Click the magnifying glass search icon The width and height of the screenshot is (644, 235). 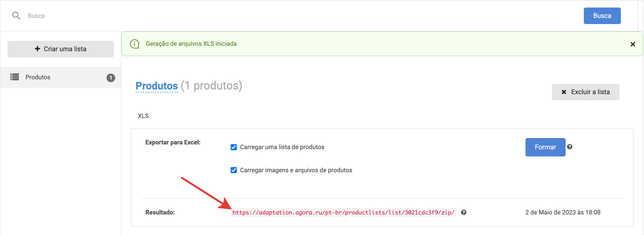pyautogui.click(x=16, y=16)
